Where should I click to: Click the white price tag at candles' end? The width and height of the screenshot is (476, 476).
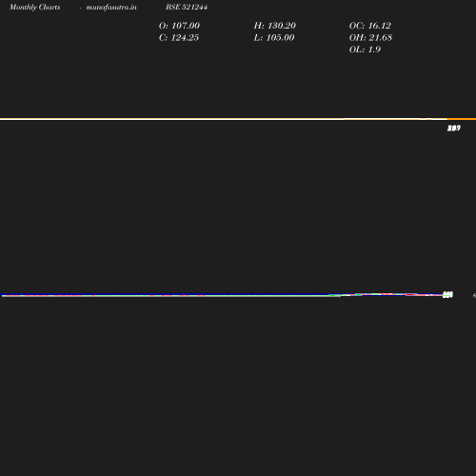(447, 295)
